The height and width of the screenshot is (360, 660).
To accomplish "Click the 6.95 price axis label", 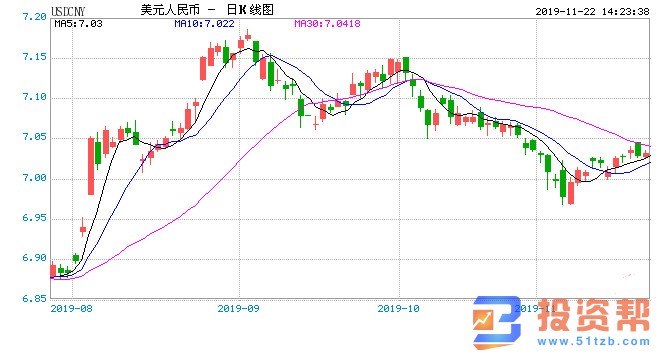I will (x=35, y=218).
